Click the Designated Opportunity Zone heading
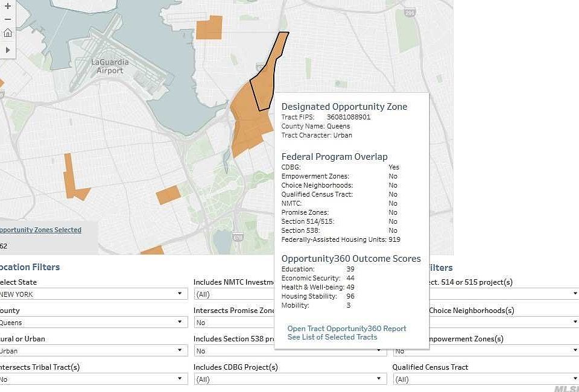 click(x=344, y=107)
